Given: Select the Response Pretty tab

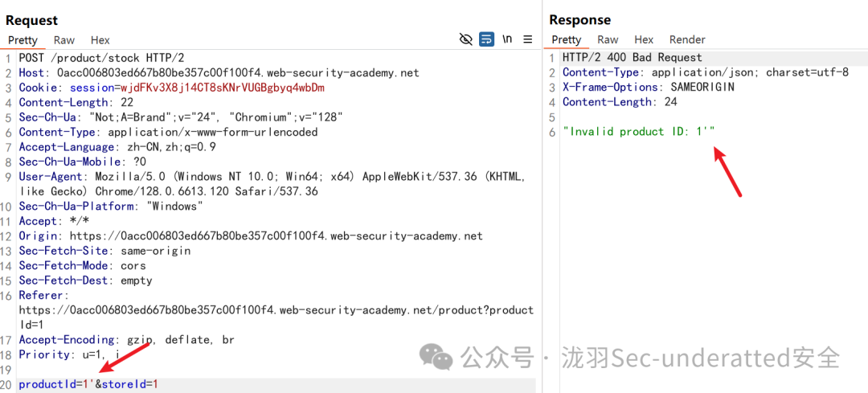Looking at the screenshot, I should tap(567, 40).
